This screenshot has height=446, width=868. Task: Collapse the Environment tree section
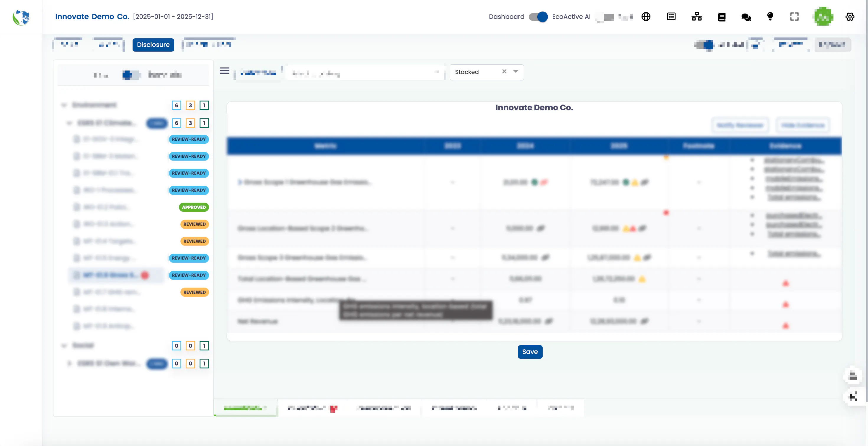64,105
